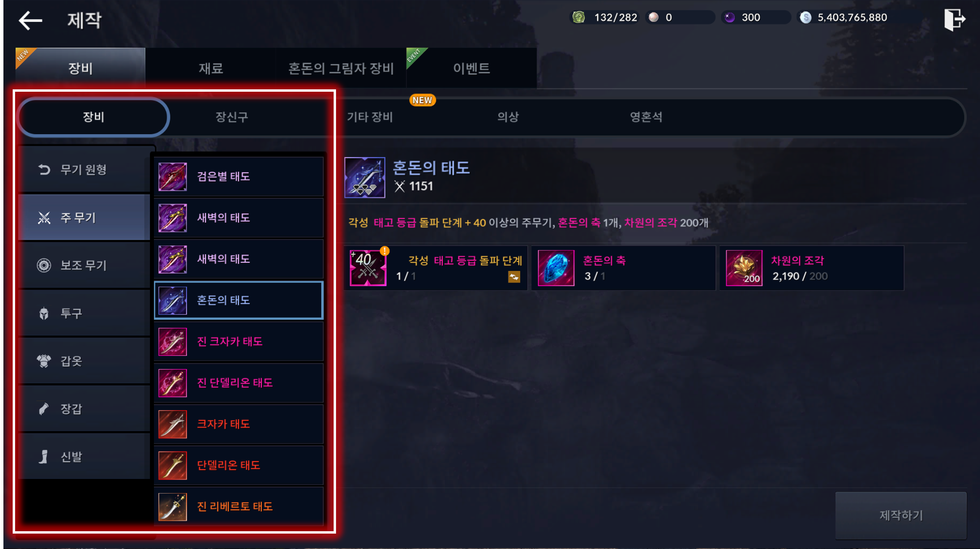Open the 이벤트 tab
This screenshot has height=549, width=980.
[471, 68]
